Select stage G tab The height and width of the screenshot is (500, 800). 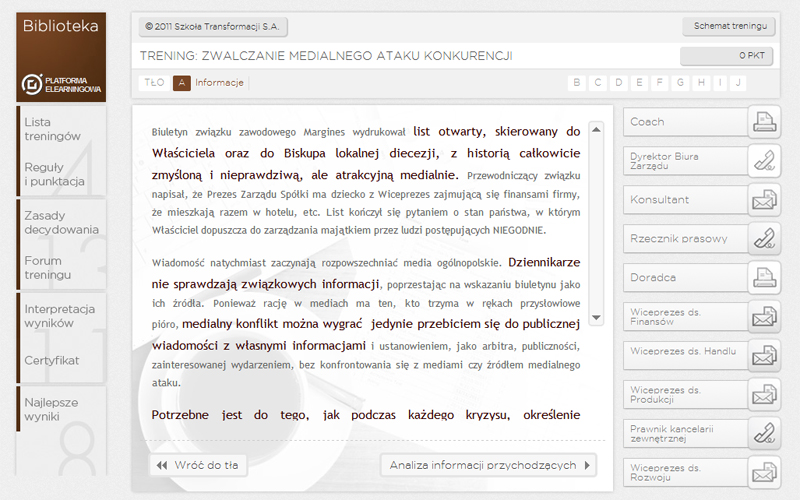680,83
